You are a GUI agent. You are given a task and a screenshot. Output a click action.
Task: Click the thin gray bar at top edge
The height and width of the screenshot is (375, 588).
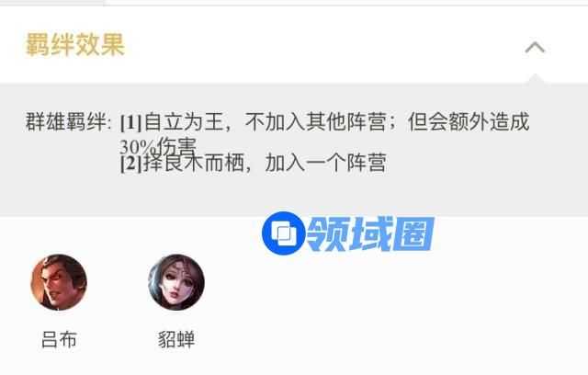294,3
